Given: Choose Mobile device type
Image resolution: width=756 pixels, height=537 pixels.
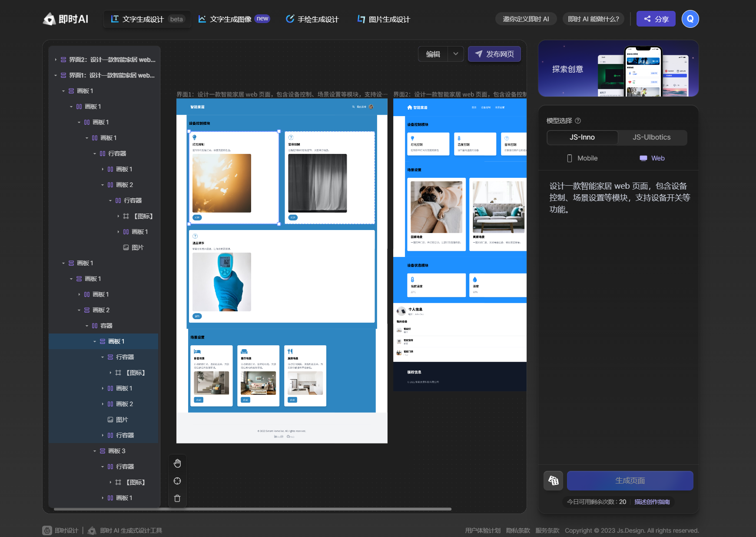Looking at the screenshot, I should click(x=582, y=158).
